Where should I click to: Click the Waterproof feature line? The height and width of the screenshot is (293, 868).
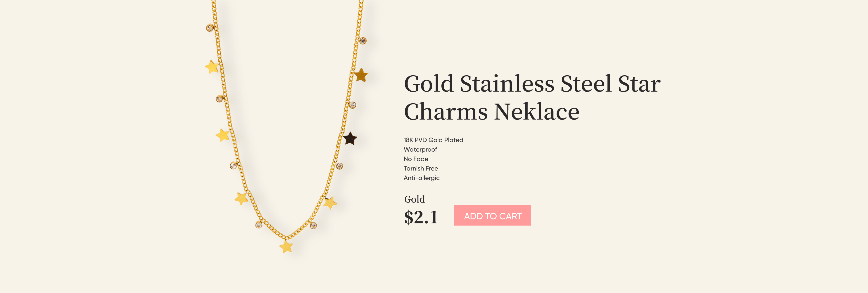(x=420, y=149)
